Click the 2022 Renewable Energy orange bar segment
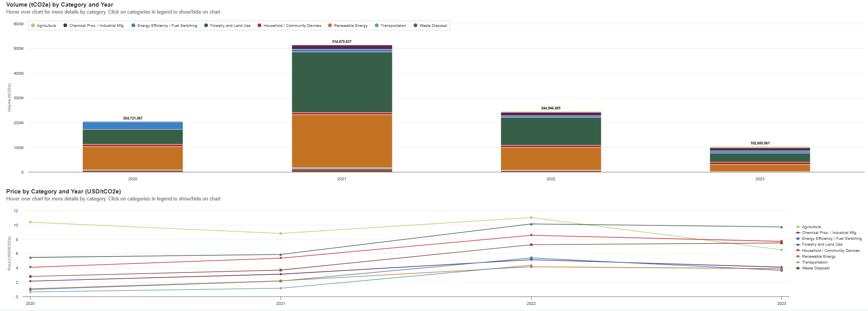 pyautogui.click(x=550, y=159)
